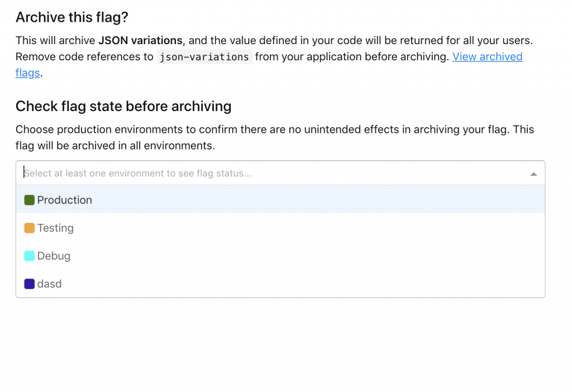Select the dasd environment entry
Screen dimensions: 572x392
(49, 284)
